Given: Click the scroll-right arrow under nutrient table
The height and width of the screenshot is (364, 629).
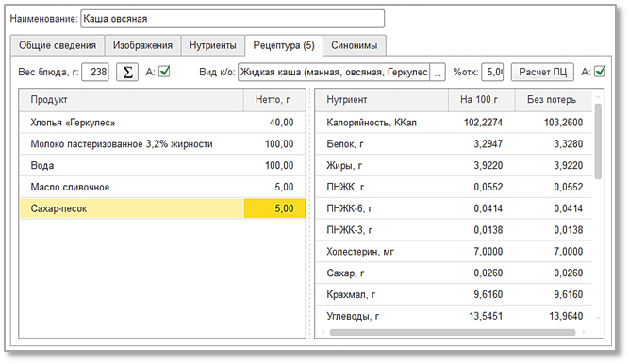Looking at the screenshot, I should coord(584,332).
